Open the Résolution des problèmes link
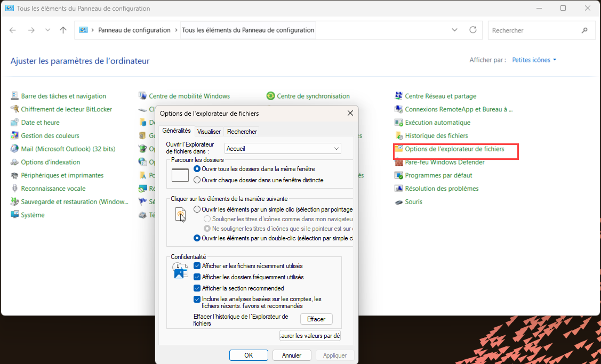The height and width of the screenshot is (364, 601). [442, 189]
